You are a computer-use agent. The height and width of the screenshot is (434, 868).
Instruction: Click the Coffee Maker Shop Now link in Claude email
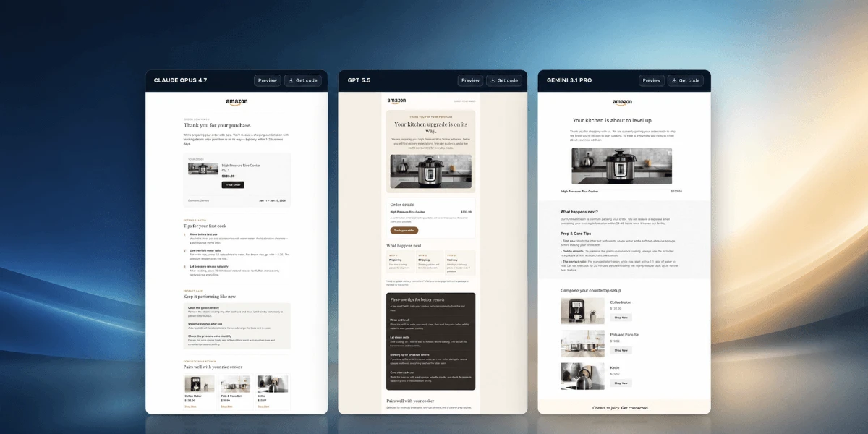click(190, 406)
